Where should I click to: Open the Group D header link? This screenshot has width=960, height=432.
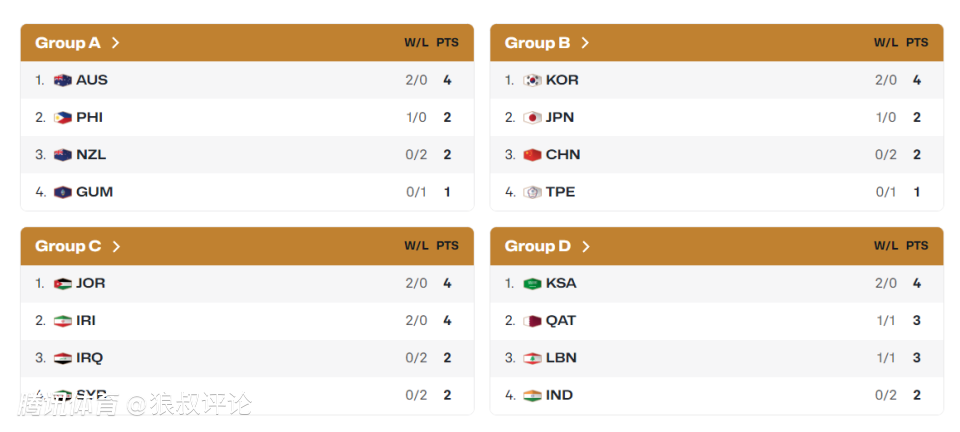point(538,246)
